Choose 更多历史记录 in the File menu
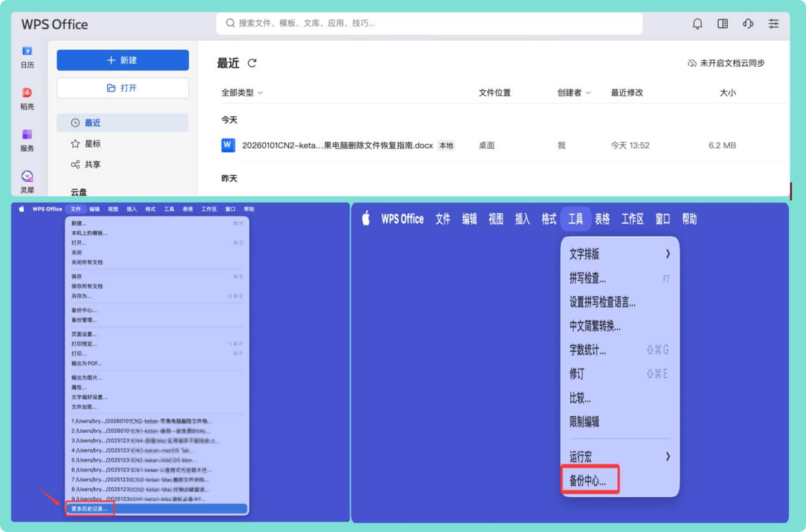 pyautogui.click(x=89, y=509)
